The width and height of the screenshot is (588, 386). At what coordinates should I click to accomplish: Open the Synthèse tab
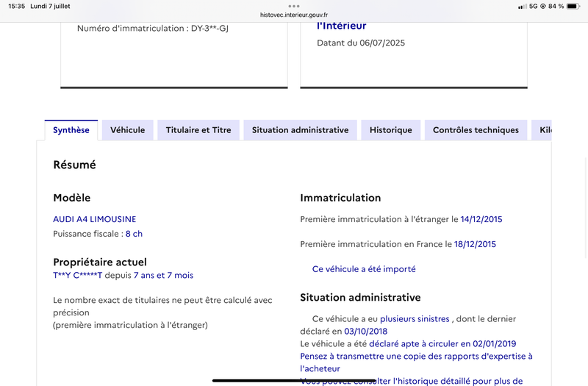coord(71,130)
